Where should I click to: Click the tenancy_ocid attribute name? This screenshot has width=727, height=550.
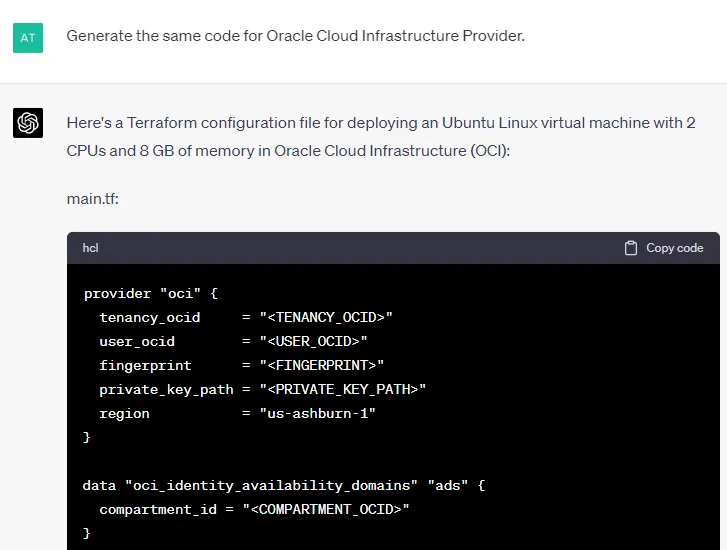150,318
